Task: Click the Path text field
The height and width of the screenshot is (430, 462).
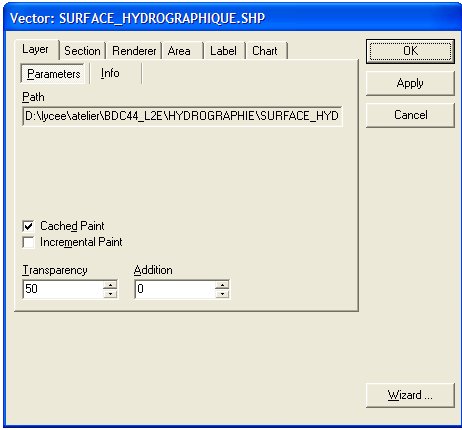Action: 182,116
